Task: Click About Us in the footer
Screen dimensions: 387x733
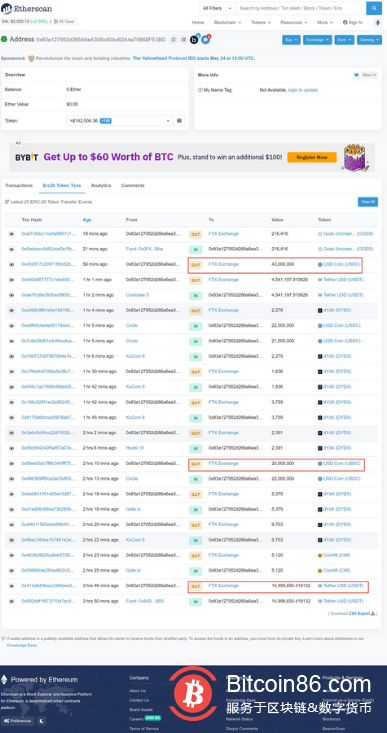Action: pyautogui.click(x=137, y=690)
